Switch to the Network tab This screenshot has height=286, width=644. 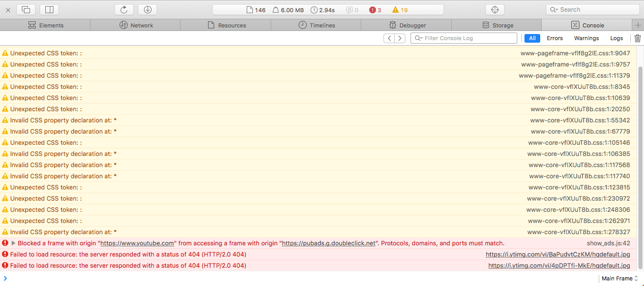136,25
